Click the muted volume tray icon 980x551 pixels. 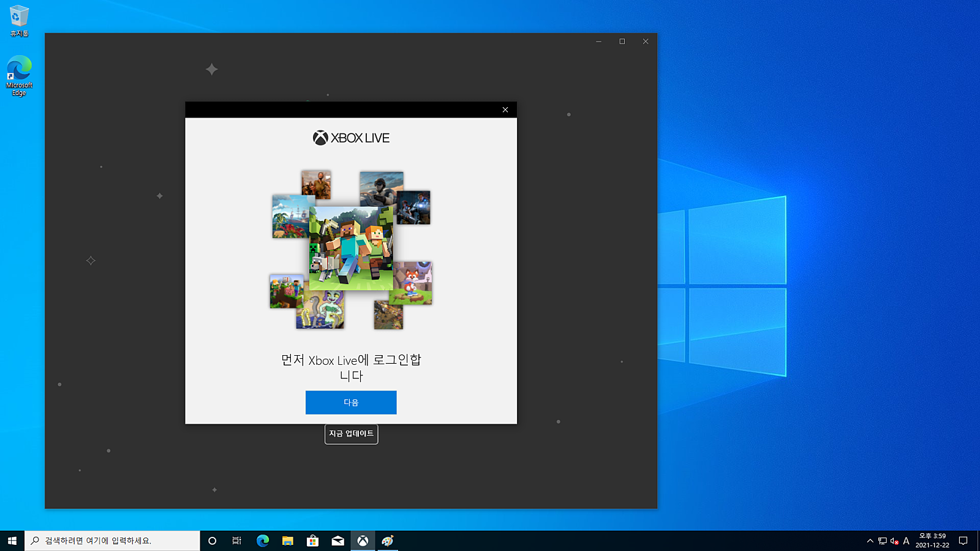pyautogui.click(x=894, y=541)
